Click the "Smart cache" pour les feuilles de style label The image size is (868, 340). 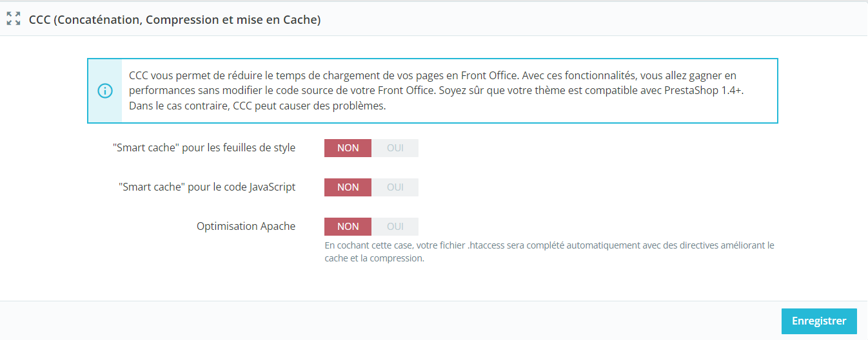point(204,147)
